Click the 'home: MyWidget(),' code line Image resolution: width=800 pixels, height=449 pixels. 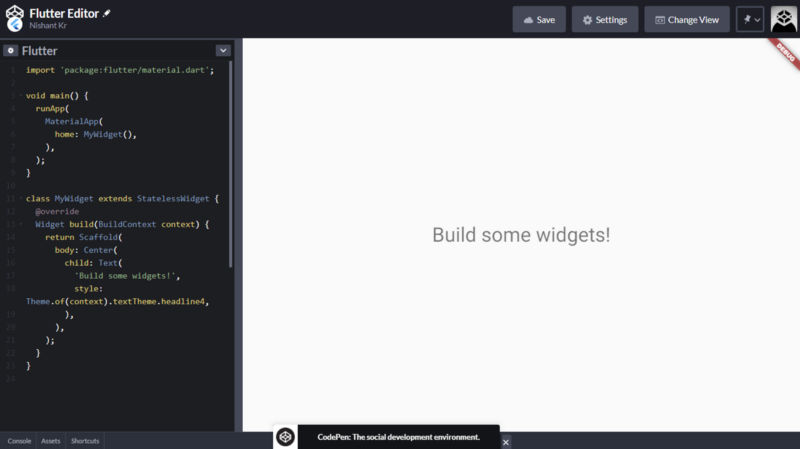click(x=95, y=134)
